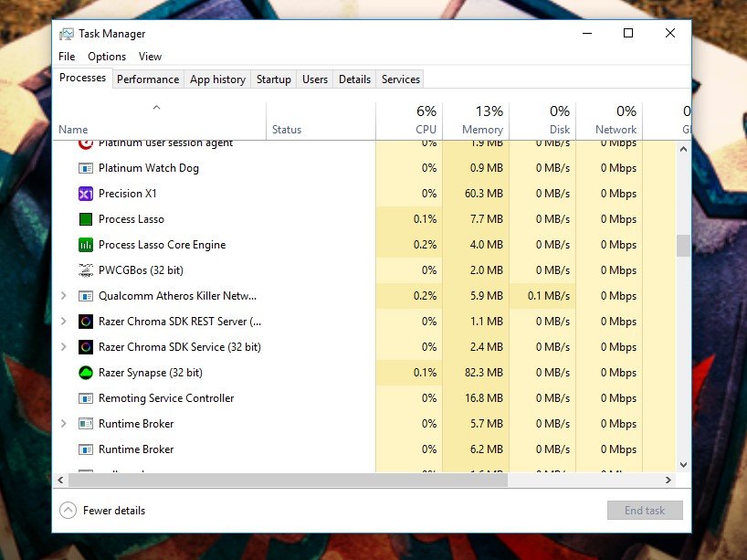
Task: Click the Razer Chroma SDK Service icon
Action: pos(85,347)
